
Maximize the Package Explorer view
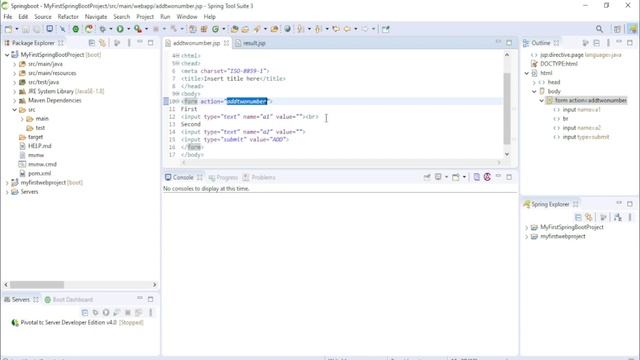pos(151,42)
